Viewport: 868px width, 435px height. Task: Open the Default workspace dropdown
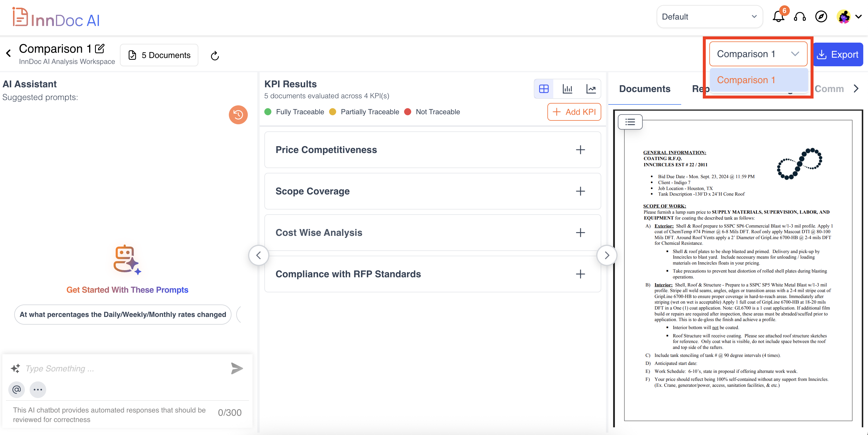(x=709, y=17)
